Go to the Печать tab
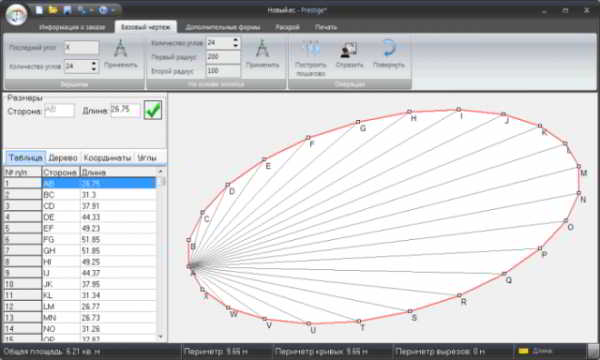This screenshot has height=360, width=600. tap(326, 27)
